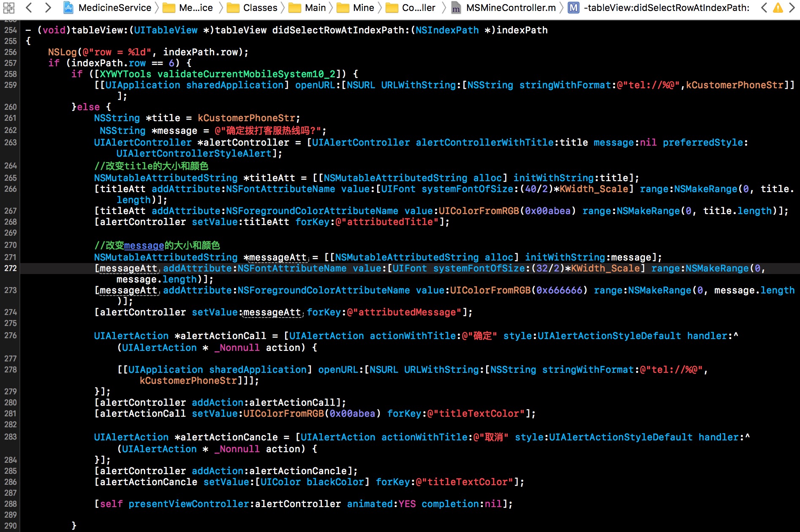Image resolution: width=800 pixels, height=532 pixels.
Task: Click the else keyword on line 260
Action: tap(88, 107)
